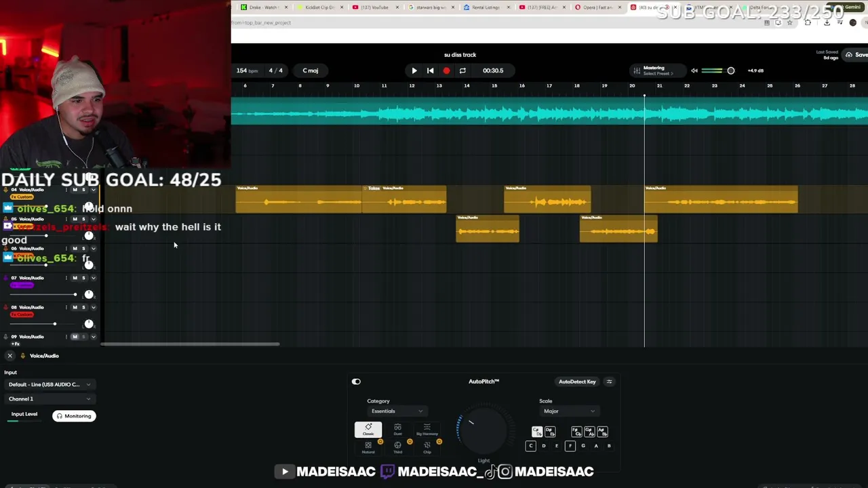Click the su diss track title
The height and width of the screenshot is (488, 868).
click(460, 55)
